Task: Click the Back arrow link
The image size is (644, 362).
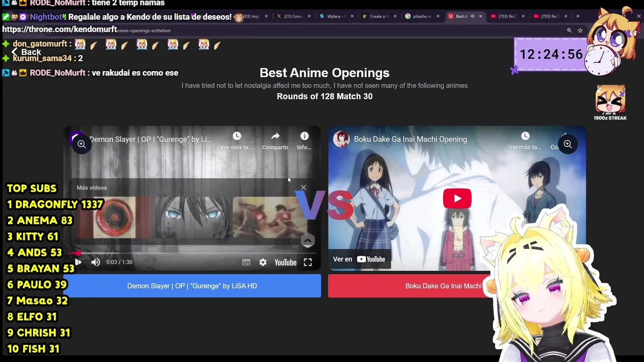Action: (26, 52)
